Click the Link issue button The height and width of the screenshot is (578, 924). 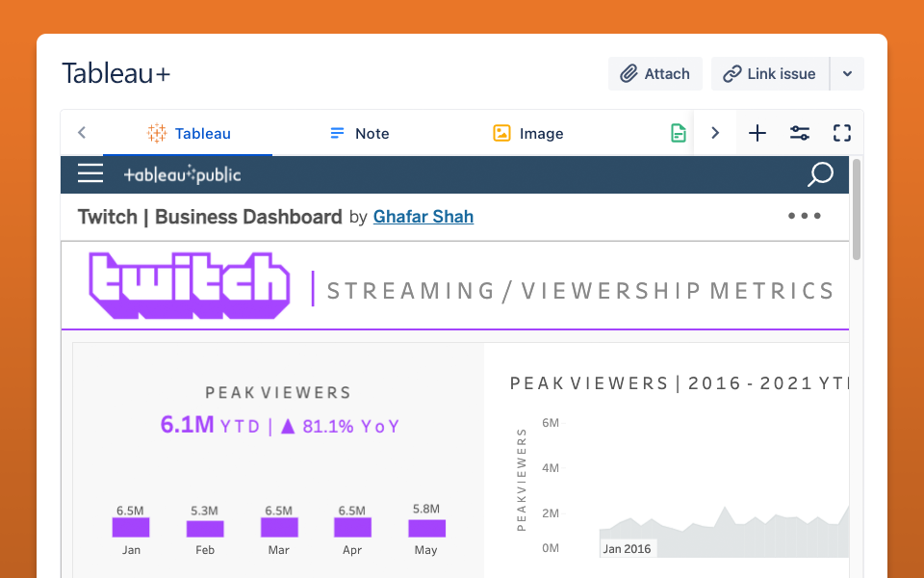coord(770,74)
